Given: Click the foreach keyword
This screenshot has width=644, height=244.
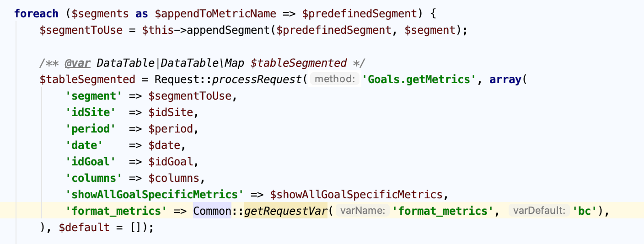Looking at the screenshot, I should 36,14.
